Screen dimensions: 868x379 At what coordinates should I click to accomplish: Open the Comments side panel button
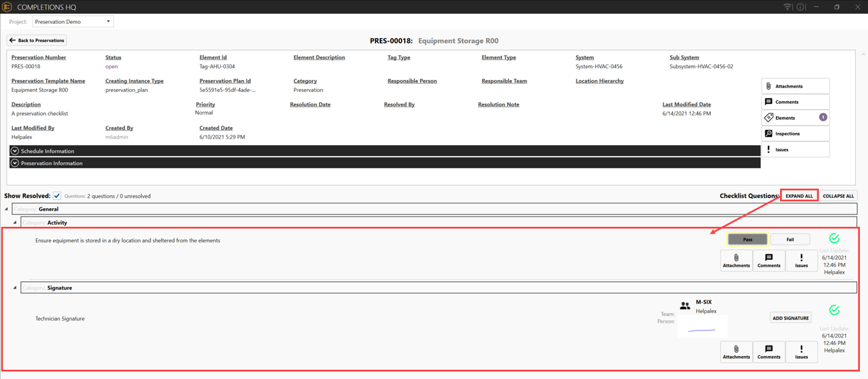(795, 102)
